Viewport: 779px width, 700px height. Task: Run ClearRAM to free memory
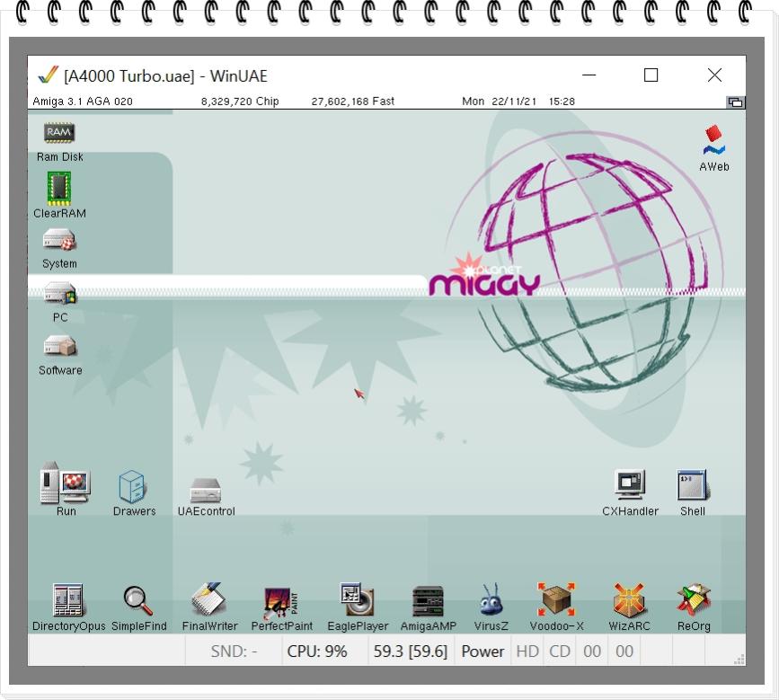pyautogui.click(x=61, y=189)
